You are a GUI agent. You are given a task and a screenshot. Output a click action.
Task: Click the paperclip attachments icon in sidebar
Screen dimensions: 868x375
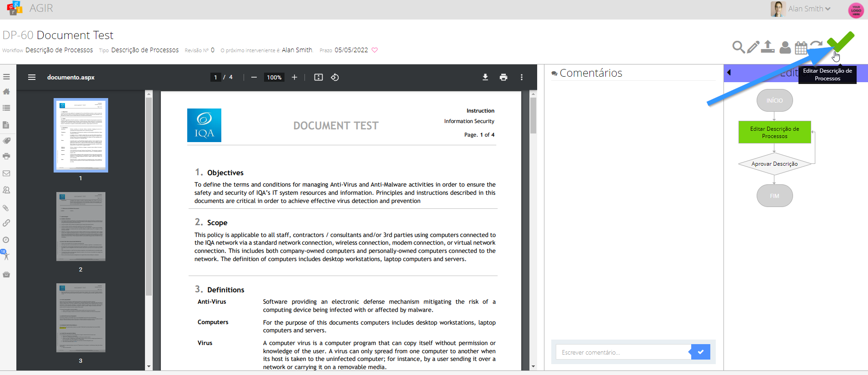(6, 208)
